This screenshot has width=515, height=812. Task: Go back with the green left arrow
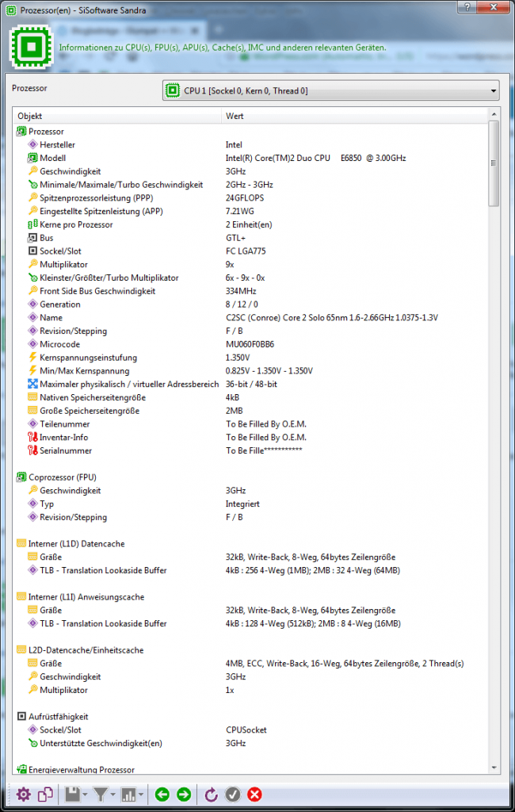(162, 794)
